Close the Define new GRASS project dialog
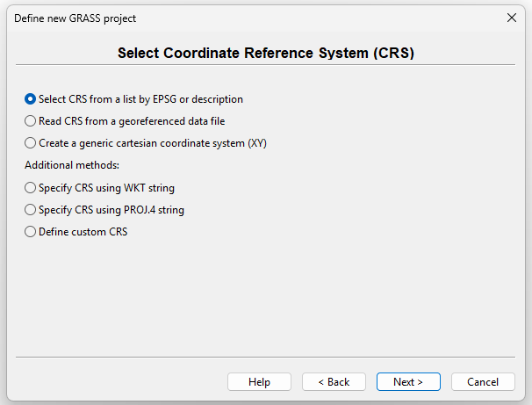Image resolution: width=532 pixels, height=405 pixels. pyautogui.click(x=512, y=18)
